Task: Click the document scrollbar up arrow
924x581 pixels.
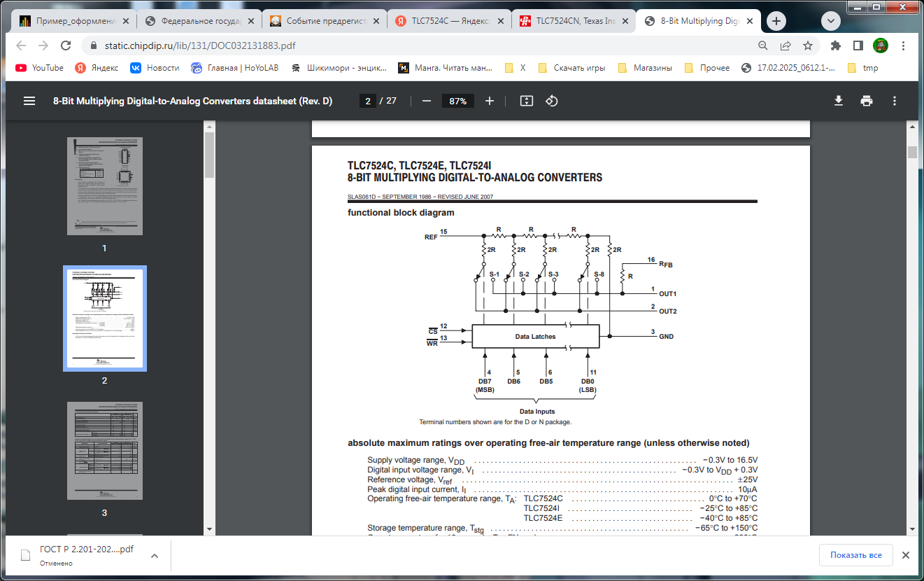Action: pos(912,125)
